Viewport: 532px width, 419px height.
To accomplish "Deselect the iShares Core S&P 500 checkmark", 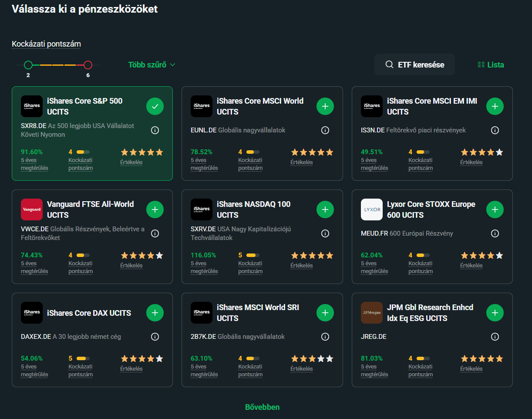I will click(x=155, y=106).
